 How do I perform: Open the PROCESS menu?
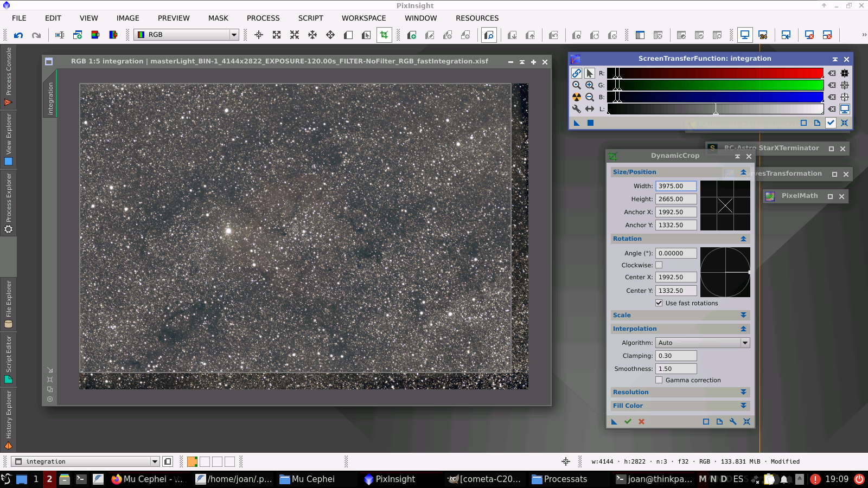263,18
